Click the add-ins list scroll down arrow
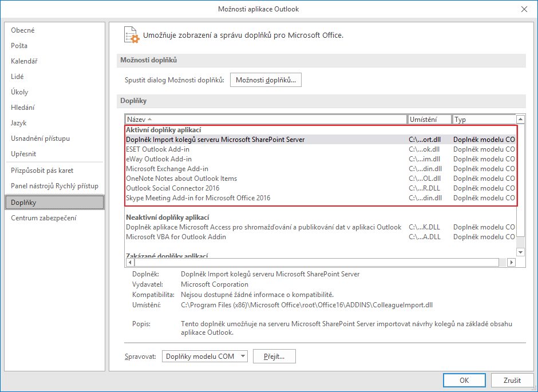The height and width of the screenshot is (392, 538). [520, 252]
